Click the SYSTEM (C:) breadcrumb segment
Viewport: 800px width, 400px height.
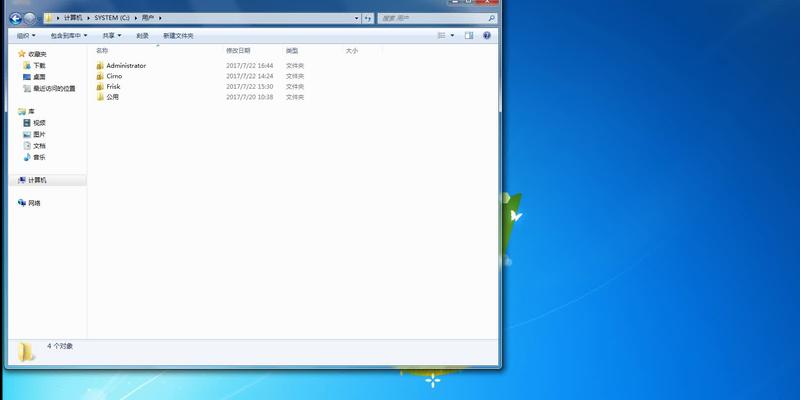point(112,18)
